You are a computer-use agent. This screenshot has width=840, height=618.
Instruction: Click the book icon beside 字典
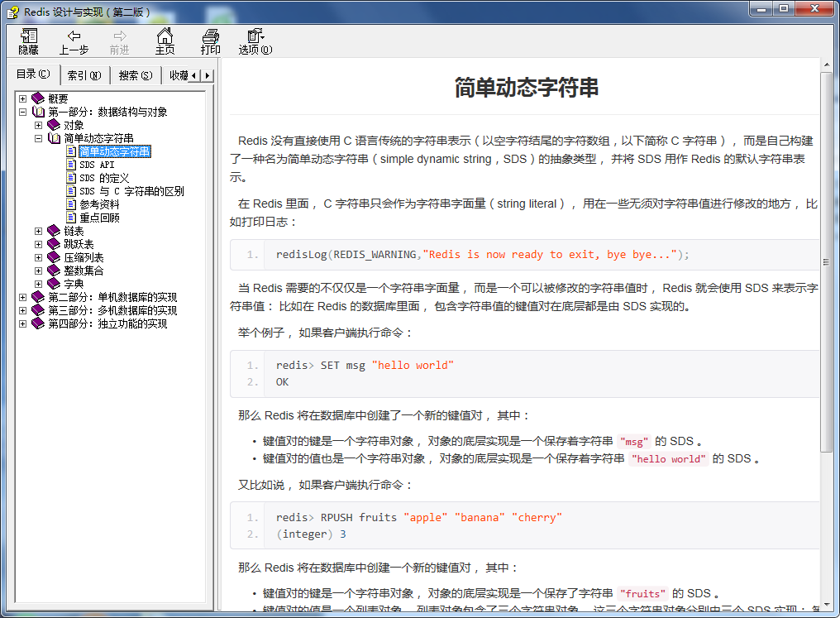pos(53,284)
